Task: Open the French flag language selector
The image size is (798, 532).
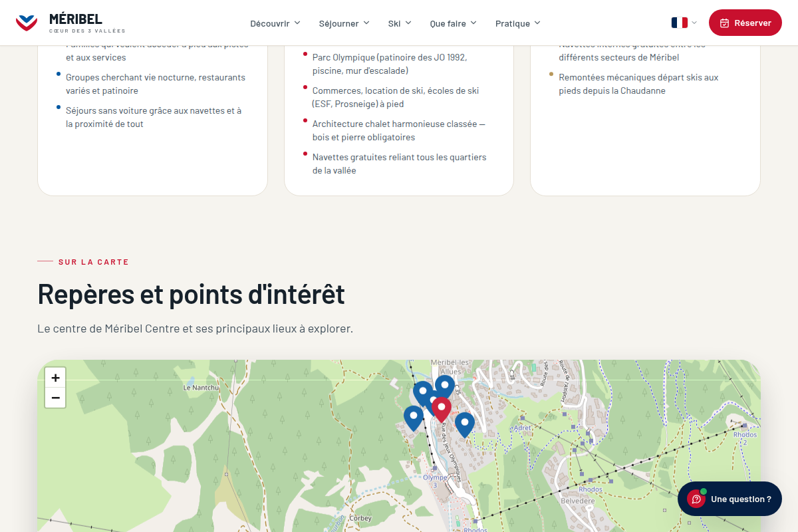Action: pos(684,23)
